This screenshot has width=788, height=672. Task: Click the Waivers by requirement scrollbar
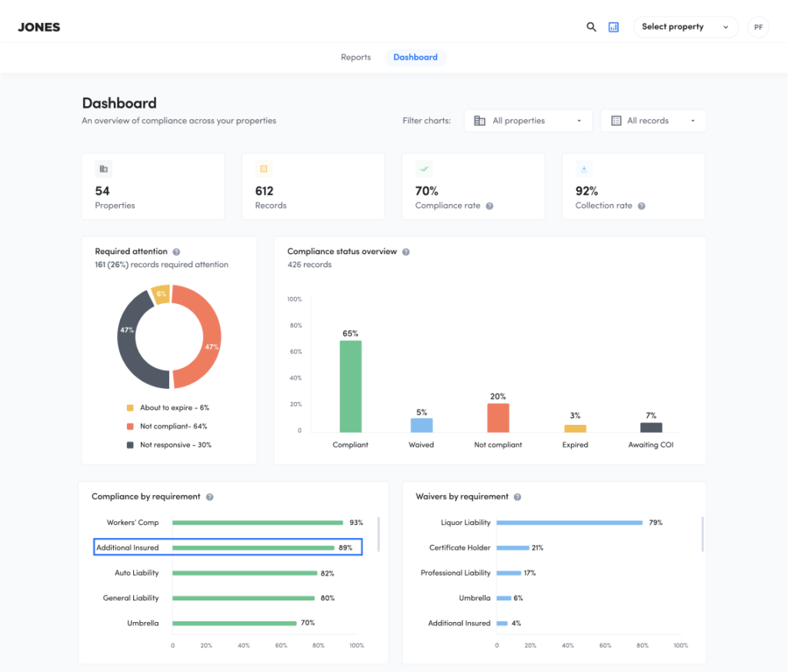[x=703, y=534]
